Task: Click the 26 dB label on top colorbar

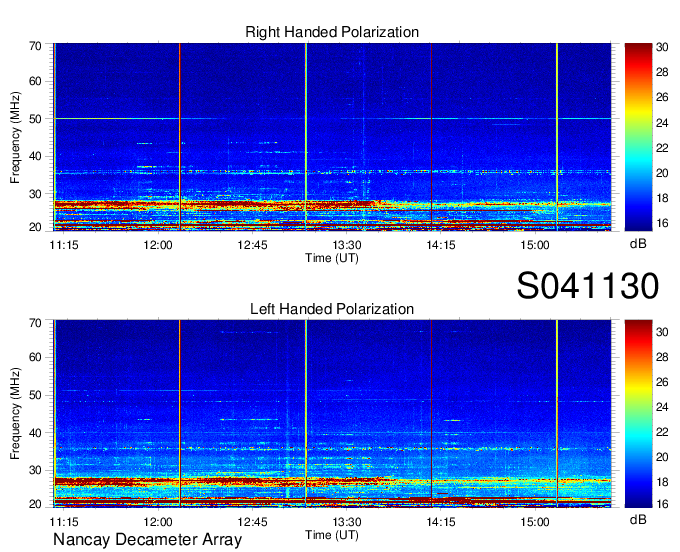Action: point(662,97)
